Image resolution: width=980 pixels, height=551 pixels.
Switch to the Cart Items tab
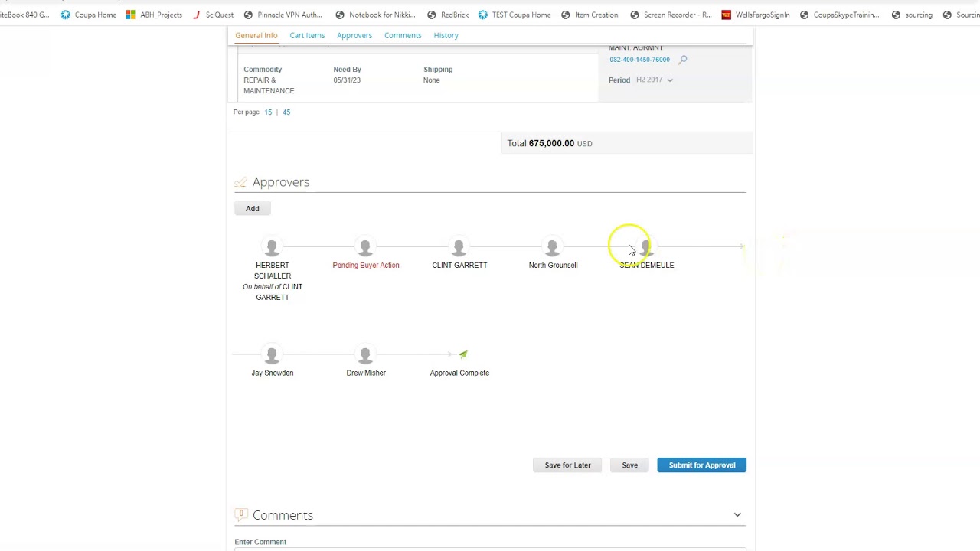tap(307, 35)
